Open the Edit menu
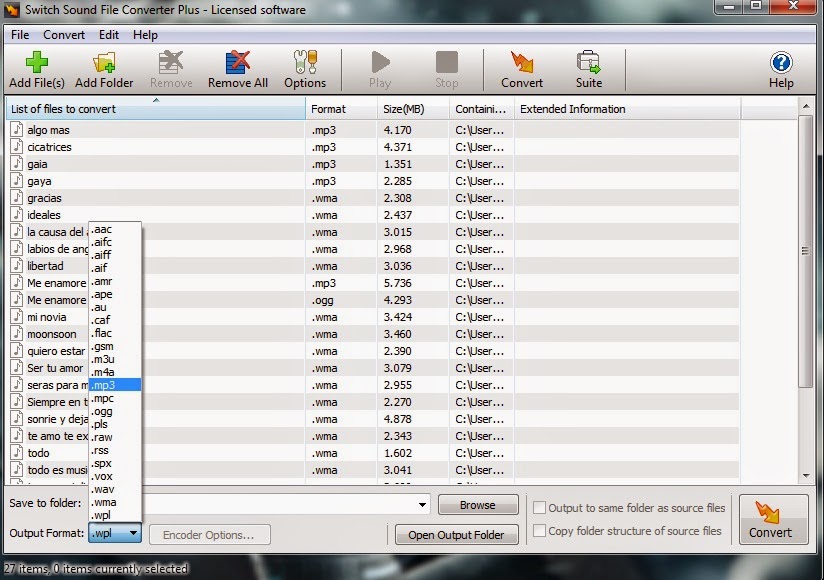Image resolution: width=824 pixels, height=580 pixels. 109,35
